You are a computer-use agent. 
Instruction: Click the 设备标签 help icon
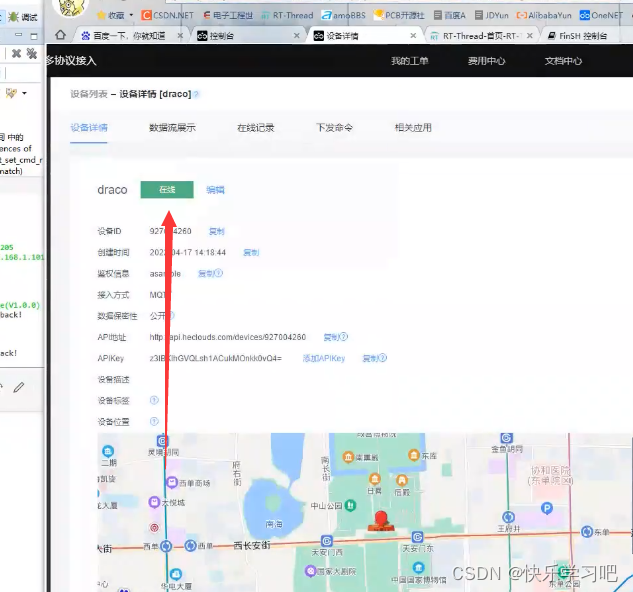pyautogui.click(x=154, y=400)
